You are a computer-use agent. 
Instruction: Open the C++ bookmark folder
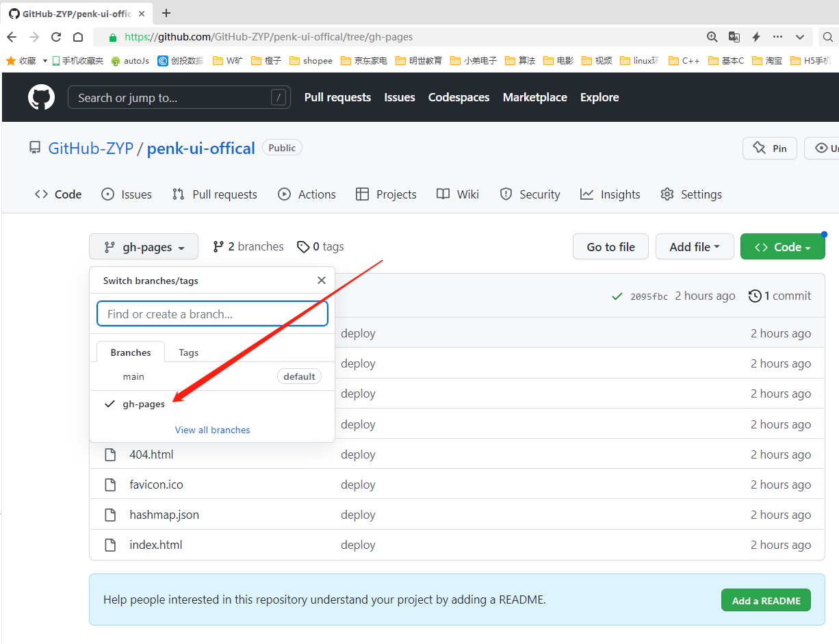click(684, 60)
